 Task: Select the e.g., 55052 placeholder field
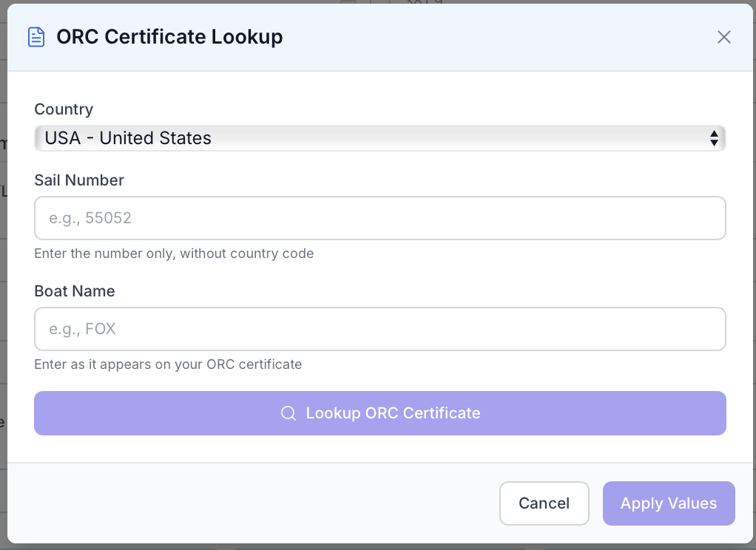coord(379,218)
